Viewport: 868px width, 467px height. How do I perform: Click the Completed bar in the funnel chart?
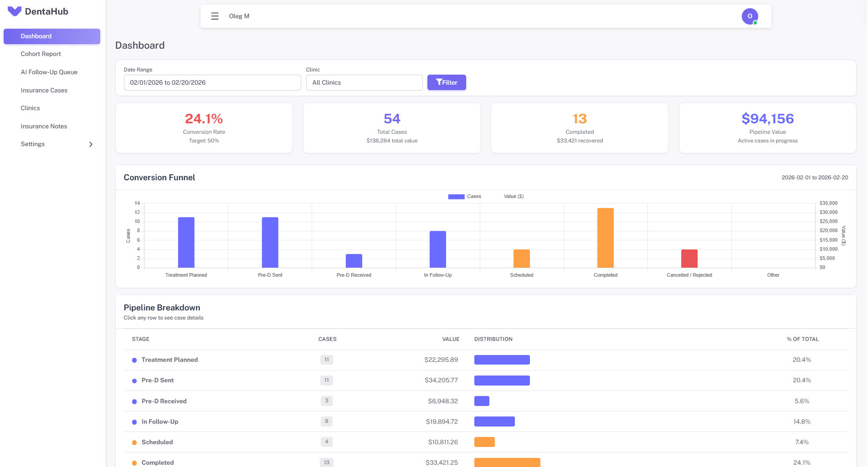coord(605,237)
